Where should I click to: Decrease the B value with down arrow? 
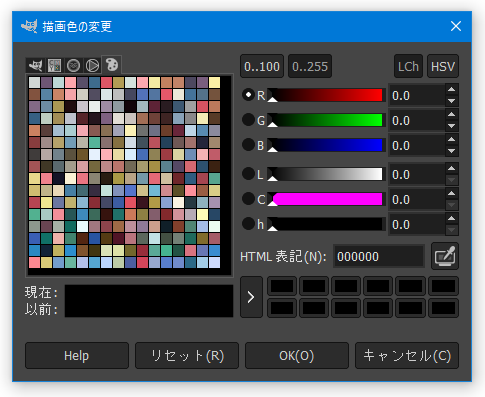point(452,151)
